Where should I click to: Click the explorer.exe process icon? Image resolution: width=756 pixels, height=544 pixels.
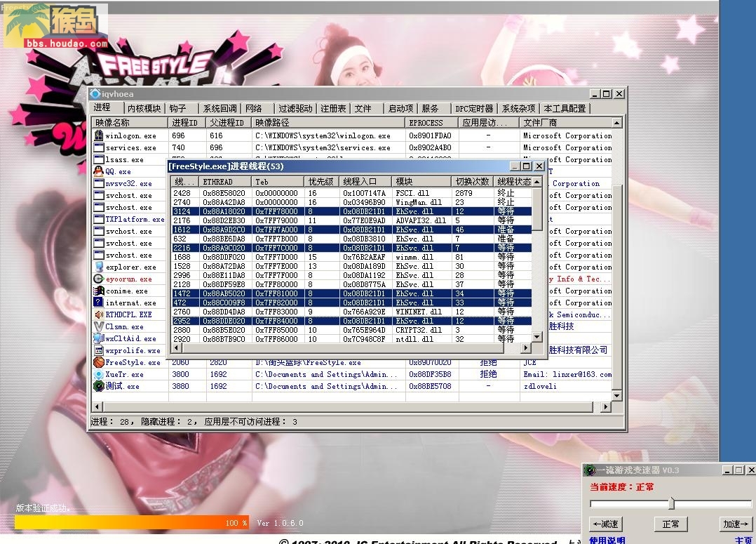98,267
